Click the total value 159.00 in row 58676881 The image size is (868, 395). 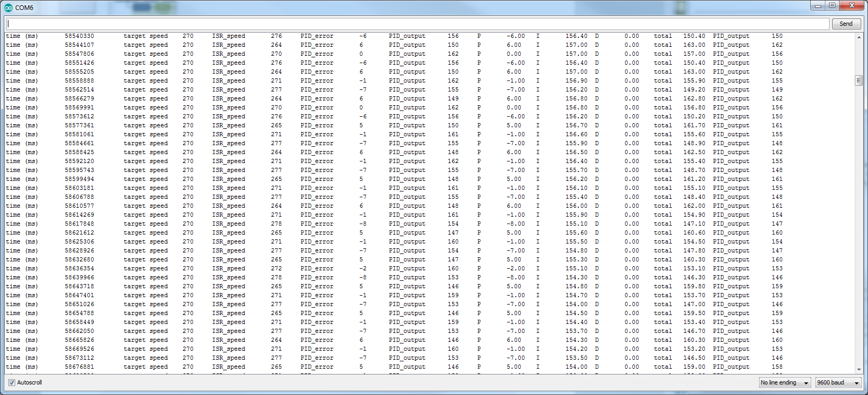click(694, 367)
